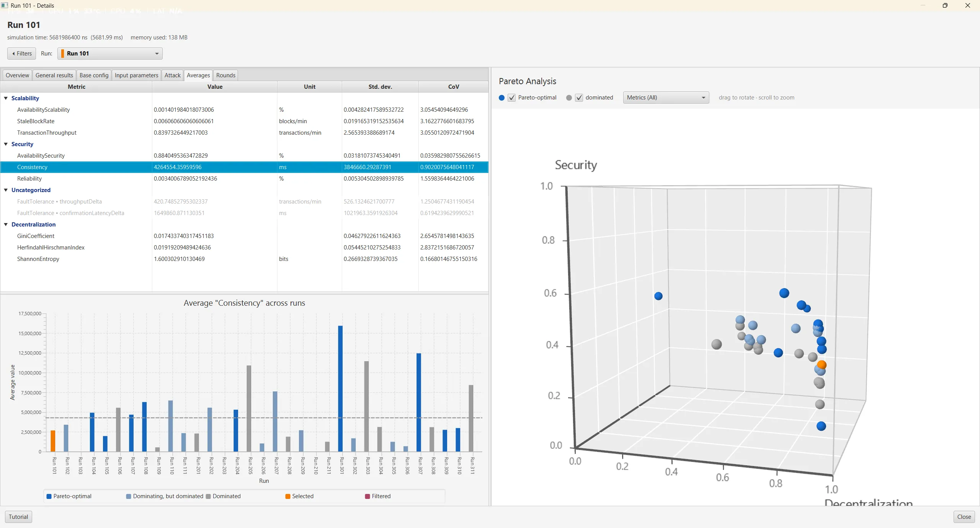Click the orange Run 101 bar in chart
The width and height of the screenshot is (980, 528).
[x=53, y=441]
